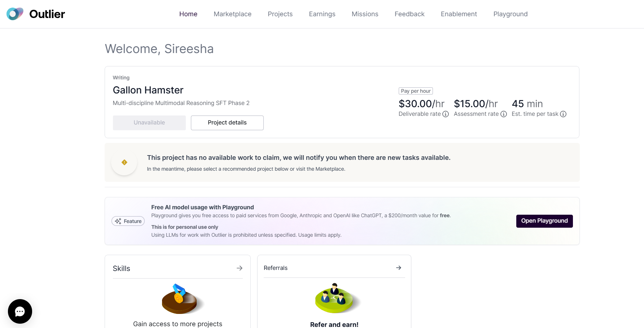
Task: Click the Est. time per task info icon
Action: [x=563, y=114]
